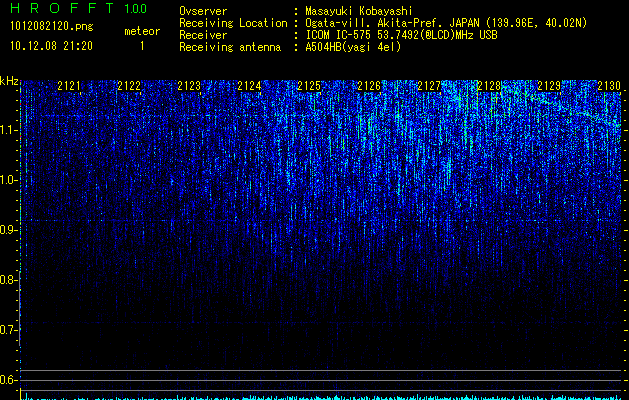The width and height of the screenshot is (629, 400).
Task: Click the 2126 time marker
Action: coord(369,86)
